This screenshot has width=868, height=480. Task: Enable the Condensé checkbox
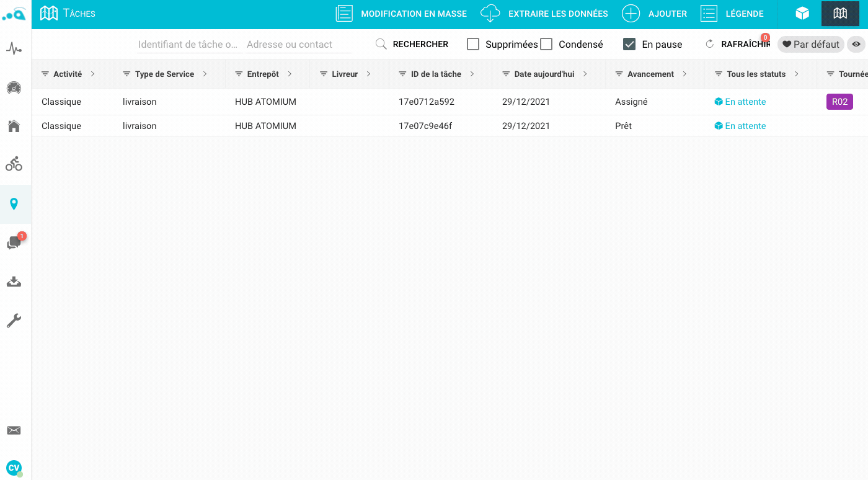546,44
